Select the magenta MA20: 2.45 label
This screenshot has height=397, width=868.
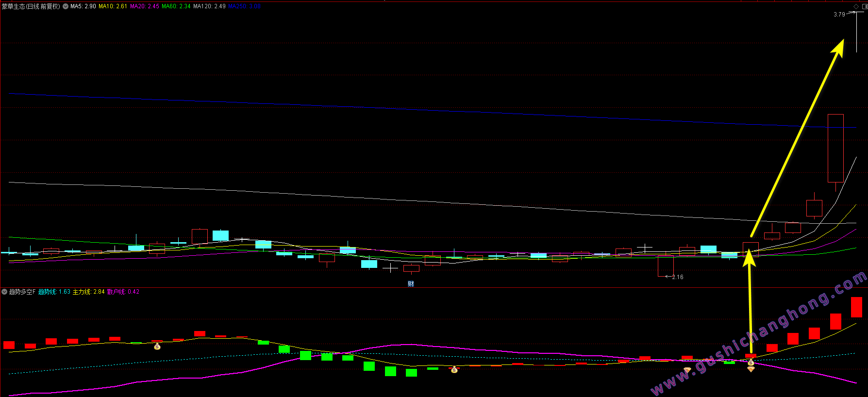coord(145,6)
